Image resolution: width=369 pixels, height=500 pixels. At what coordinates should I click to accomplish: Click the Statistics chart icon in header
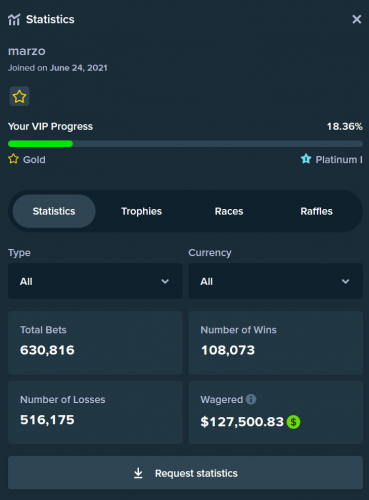(14, 19)
